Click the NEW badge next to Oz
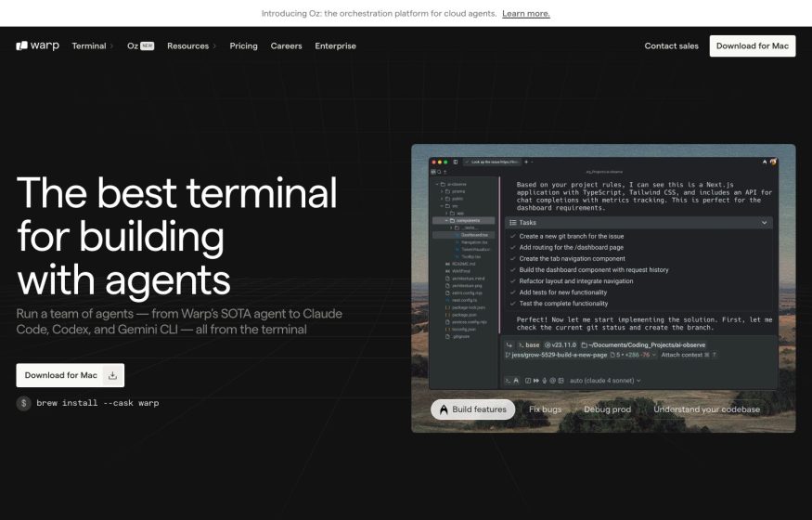 (148, 46)
